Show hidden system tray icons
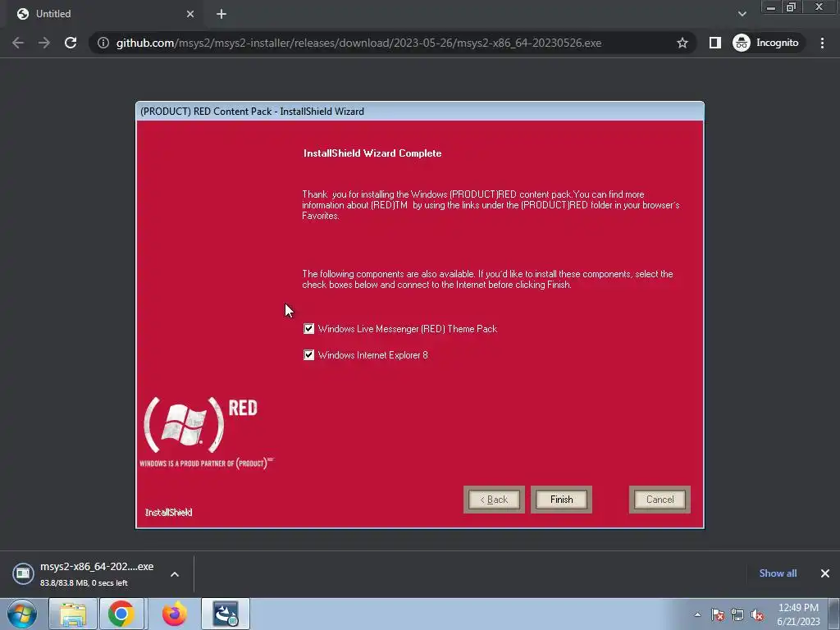Screen dimensions: 840x630 point(697,614)
